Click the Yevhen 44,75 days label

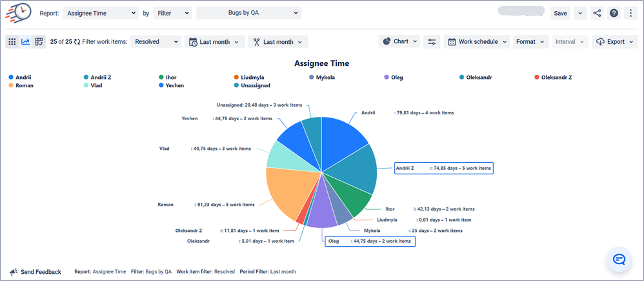click(226, 118)
